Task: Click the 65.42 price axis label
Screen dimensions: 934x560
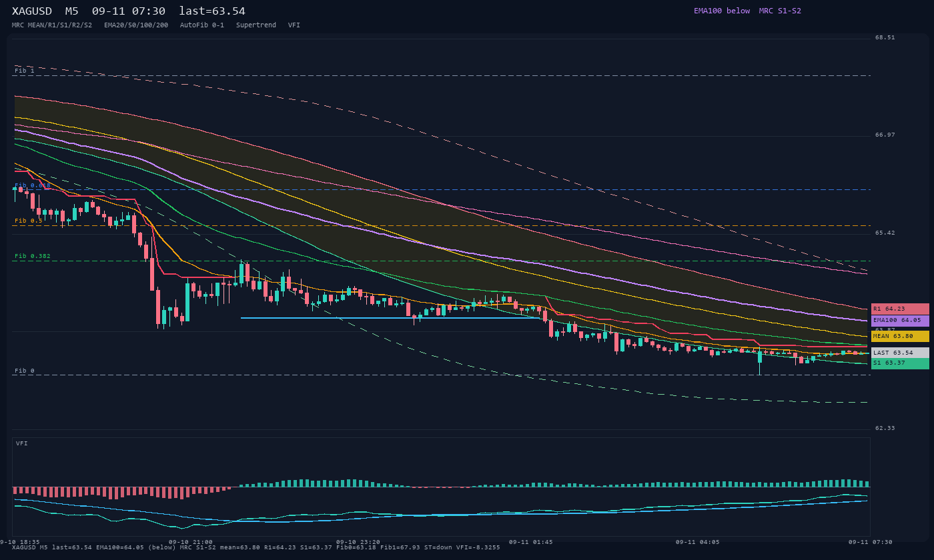Action: [885, 233]
